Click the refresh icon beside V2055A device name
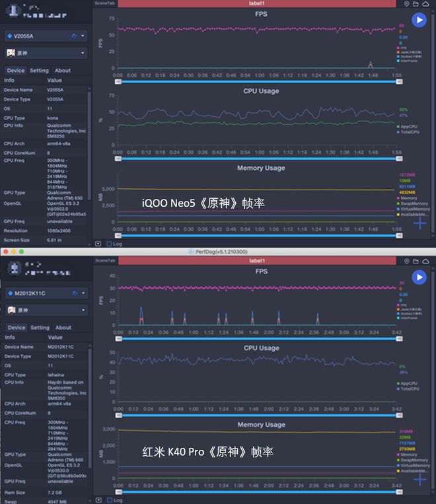The image size is (436, 504). coord(74,36)
